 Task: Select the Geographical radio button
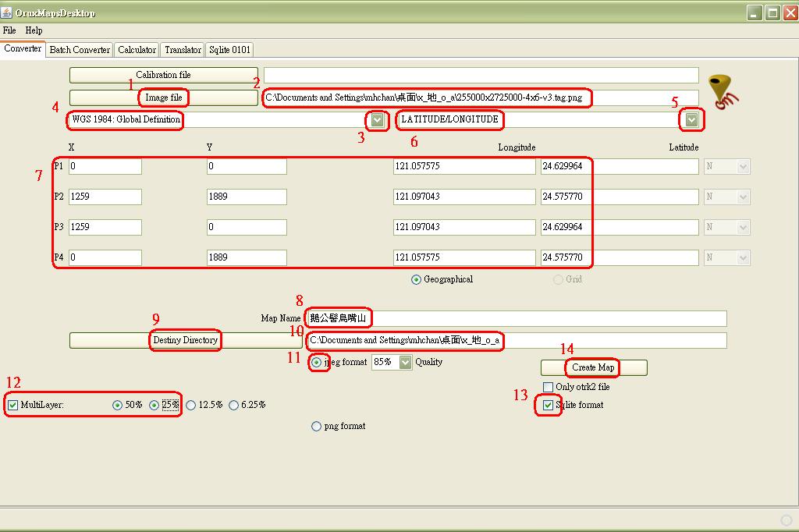[417, 279]
